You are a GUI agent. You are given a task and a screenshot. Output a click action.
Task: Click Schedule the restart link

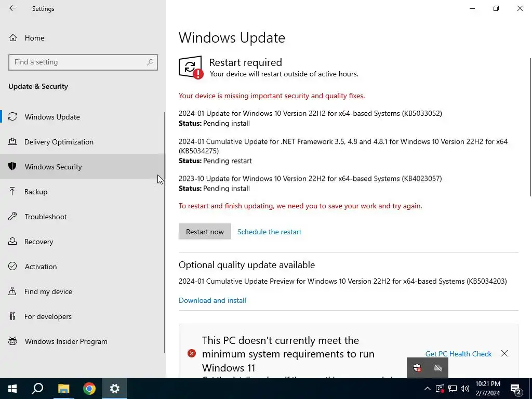[x=270, y=232]
